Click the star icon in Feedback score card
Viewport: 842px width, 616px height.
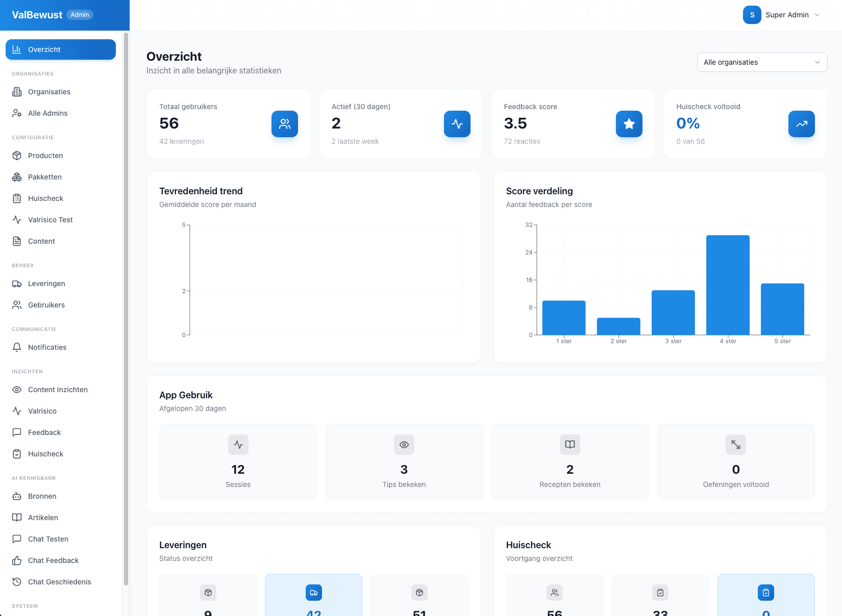(x=629, y=124)
